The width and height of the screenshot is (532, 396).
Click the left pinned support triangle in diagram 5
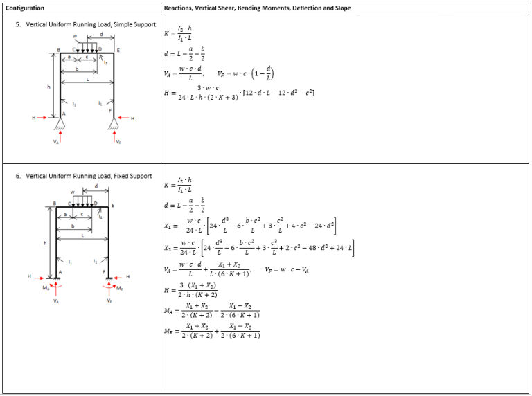61,123
